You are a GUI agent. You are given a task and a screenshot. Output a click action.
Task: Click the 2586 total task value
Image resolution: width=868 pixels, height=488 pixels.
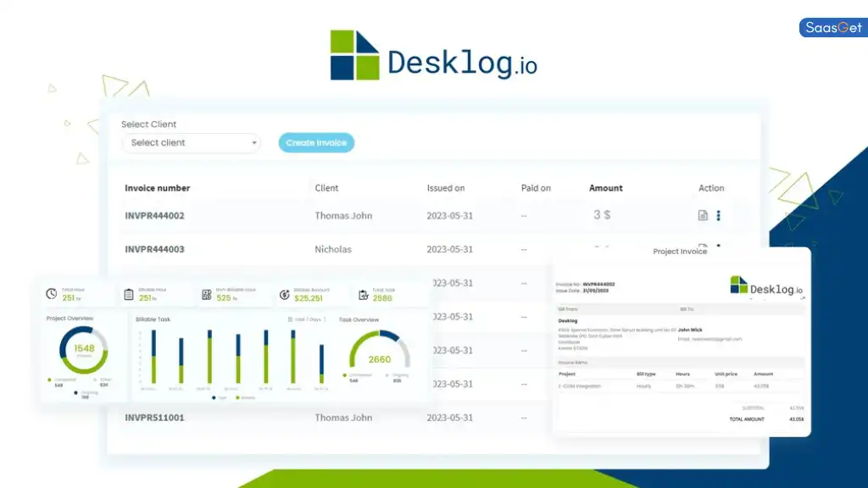382,298
